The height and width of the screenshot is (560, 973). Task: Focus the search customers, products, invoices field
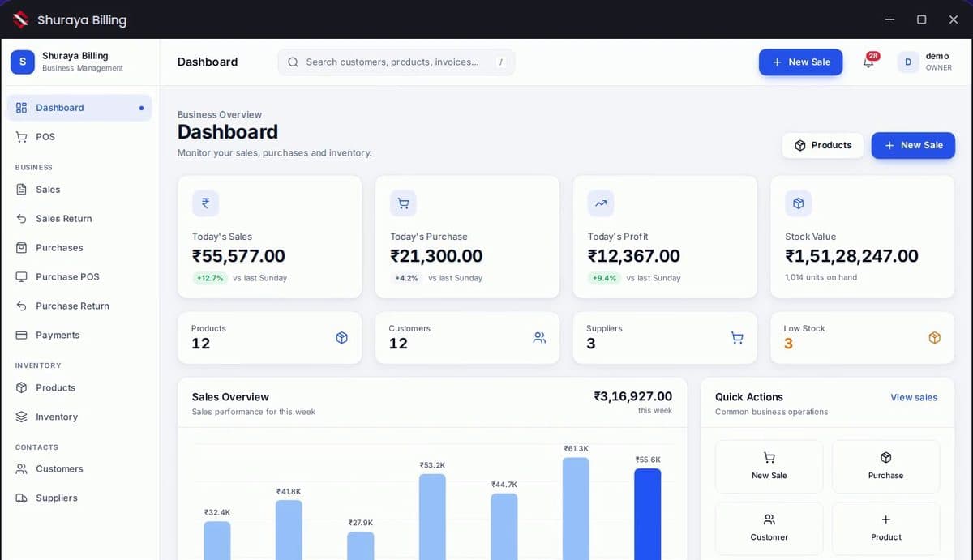396,62
